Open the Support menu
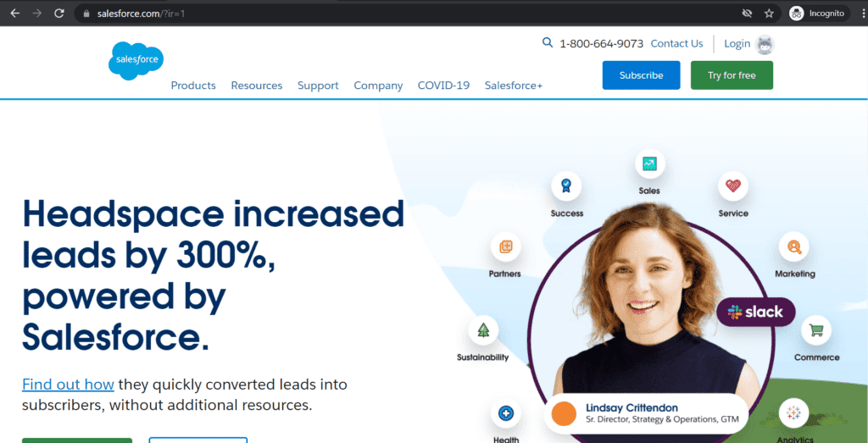The width and height of the screenshot is (868, 443). click(319, 86)
